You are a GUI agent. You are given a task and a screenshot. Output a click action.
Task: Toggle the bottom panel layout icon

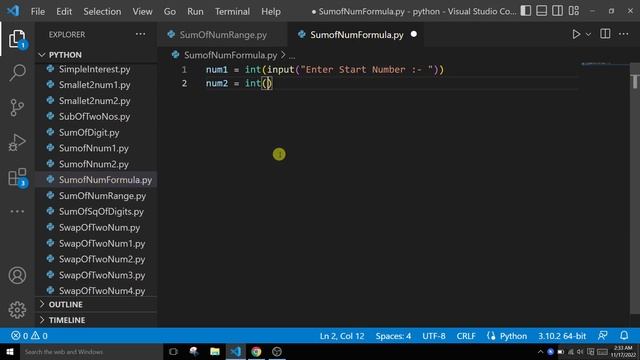click(542, 11)
